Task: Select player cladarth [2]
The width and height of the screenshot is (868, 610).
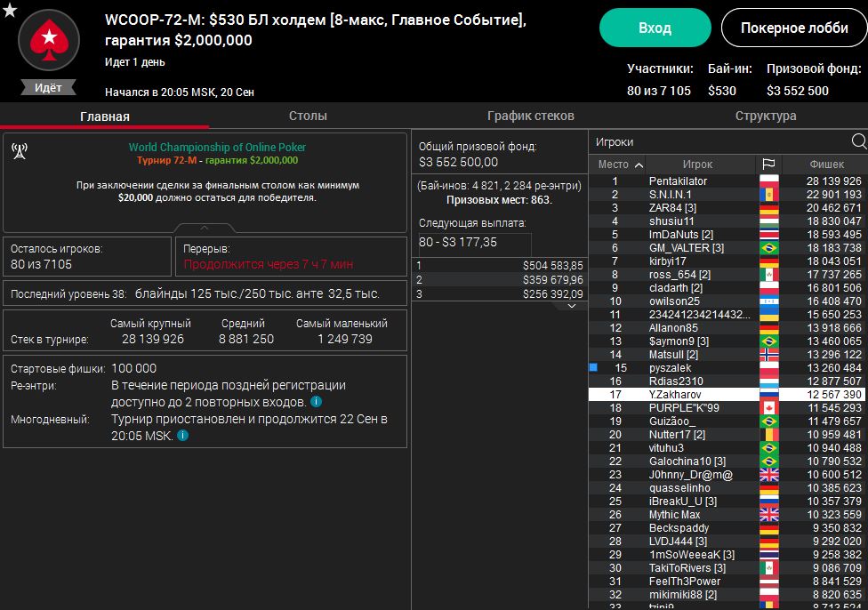Action: tap(727, 288)
